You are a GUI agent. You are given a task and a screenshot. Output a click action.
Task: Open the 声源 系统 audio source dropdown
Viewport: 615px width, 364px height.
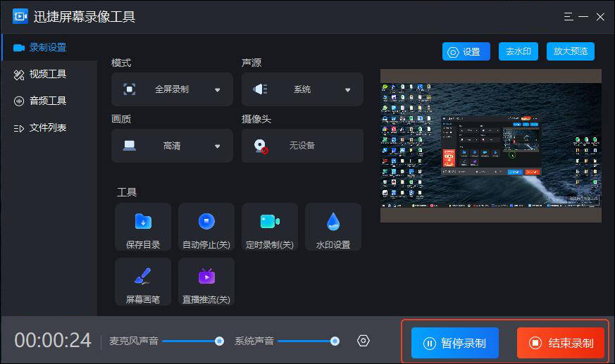[x=302, y=89]
